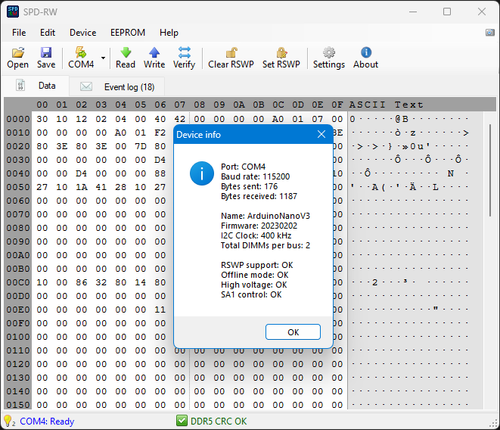The image size is (500, 430).
Task: Click the Open file toolbar icon
Action: 18,52
